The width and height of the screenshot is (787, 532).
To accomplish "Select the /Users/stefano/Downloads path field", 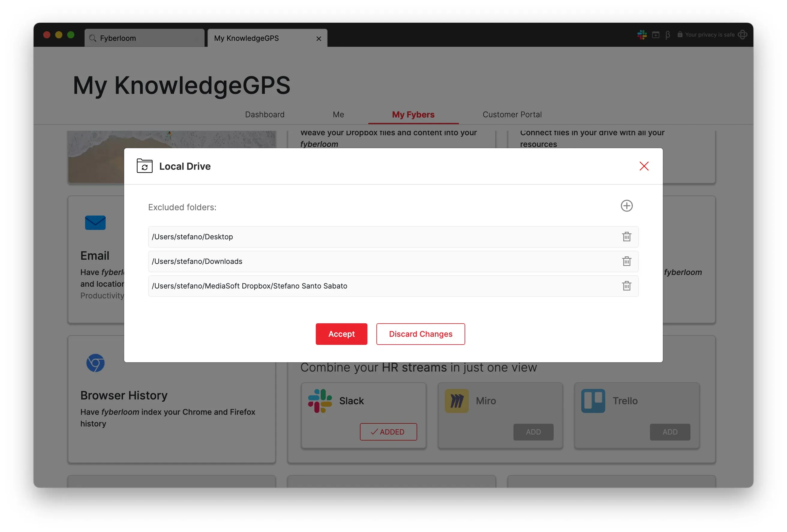I will point(393,262).
